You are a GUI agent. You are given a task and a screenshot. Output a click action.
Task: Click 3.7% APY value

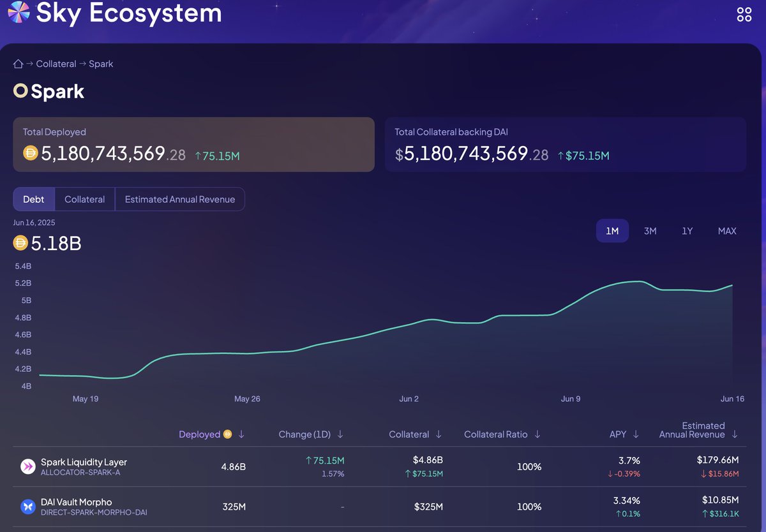[x=628, y=460]
